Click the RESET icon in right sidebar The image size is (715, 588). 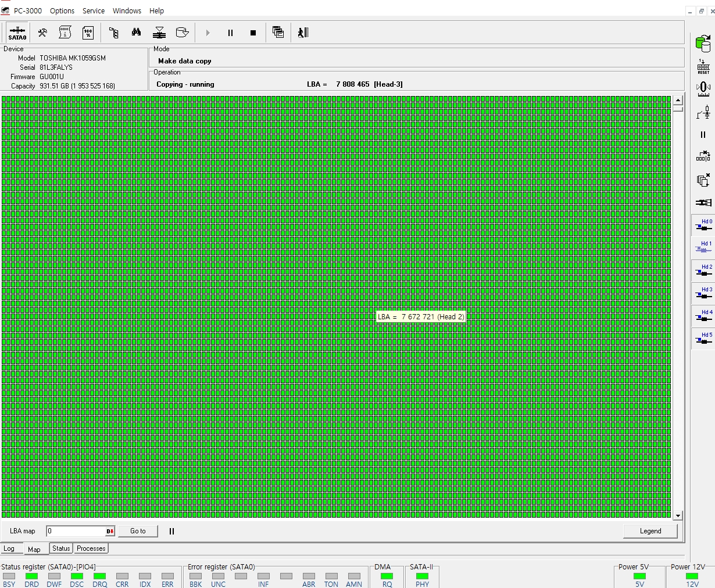coord(703,66)
